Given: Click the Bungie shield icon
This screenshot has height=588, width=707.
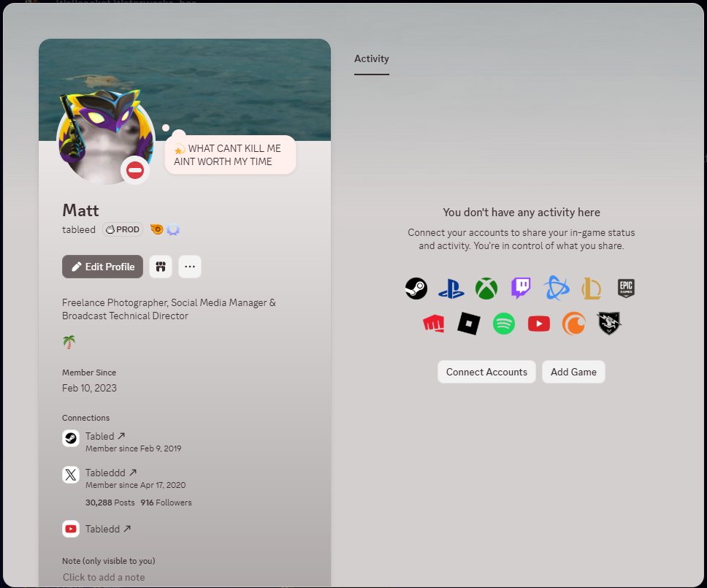Looking at the screenshot, I should pyautogui.click(x=608, y=324).
